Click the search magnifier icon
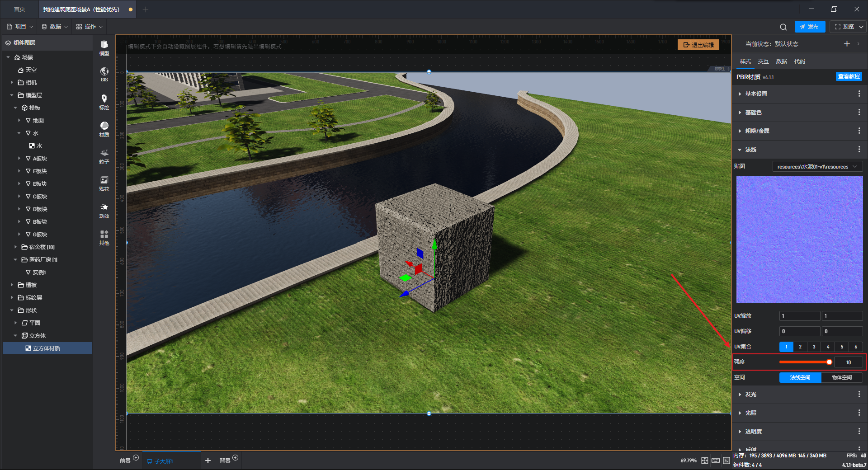The image size is (868, 470). 783,27
